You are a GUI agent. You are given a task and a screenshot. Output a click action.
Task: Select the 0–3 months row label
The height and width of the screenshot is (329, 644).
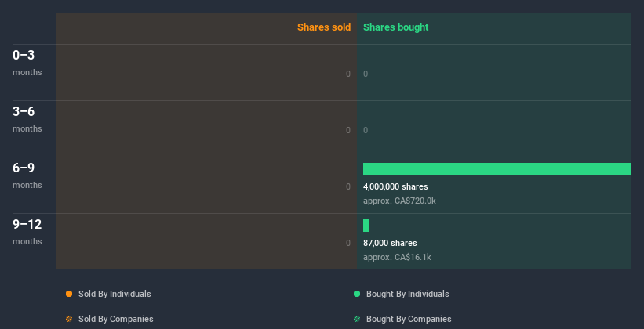tap(27, 63)
